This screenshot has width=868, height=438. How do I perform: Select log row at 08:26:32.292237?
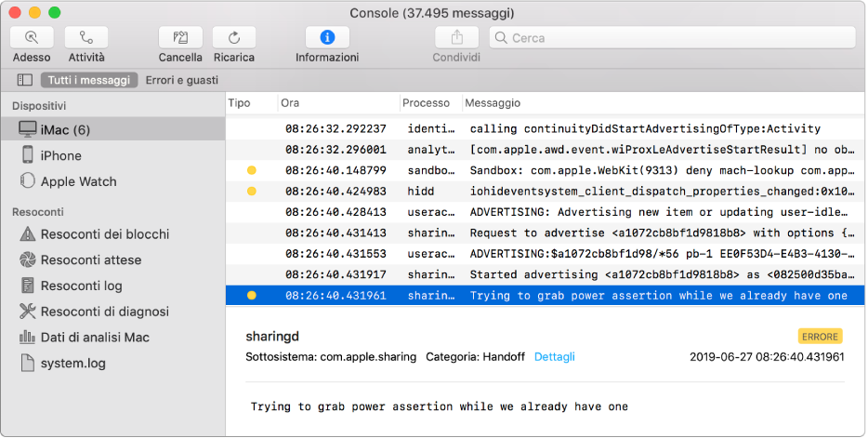(545, 128)
